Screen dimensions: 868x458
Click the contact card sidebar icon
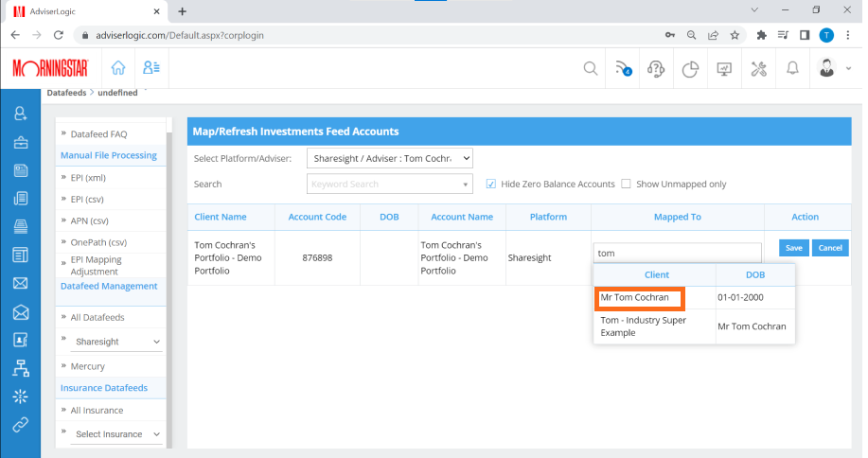click(21, 340)
